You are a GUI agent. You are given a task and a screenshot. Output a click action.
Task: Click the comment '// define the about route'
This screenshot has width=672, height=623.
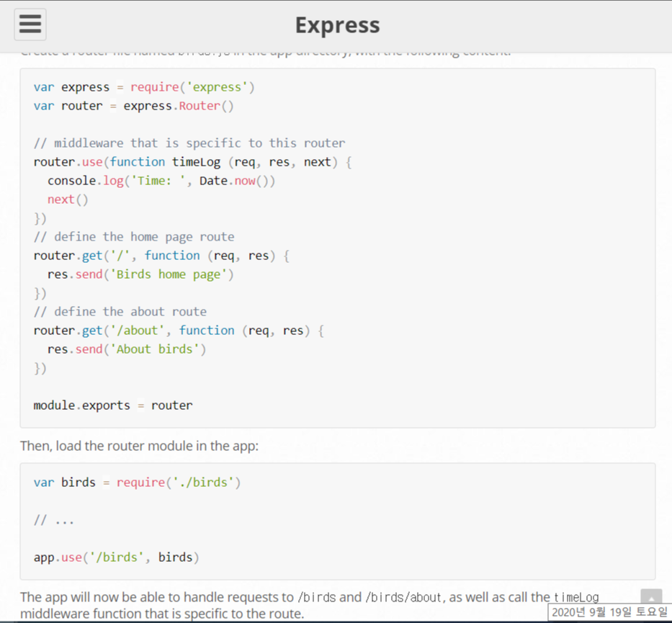120,311
